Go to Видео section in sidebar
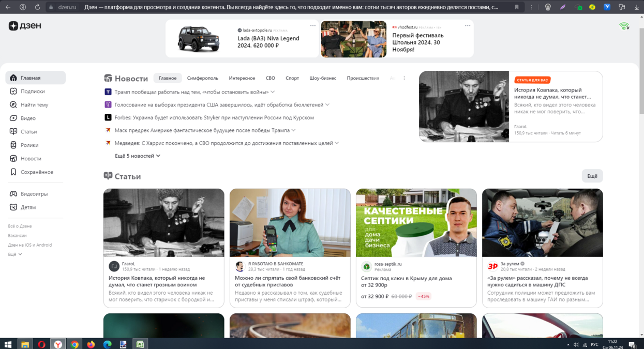The width and height of the screenshot is (644, 349). click(x=28, y=118)
